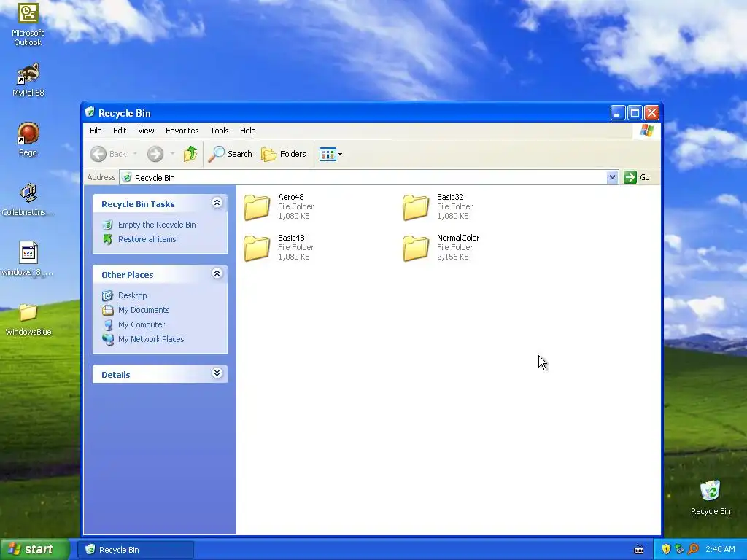
Task: Click the Aero48 folder name
Action: pyautogui.click(x=291, y=197)
